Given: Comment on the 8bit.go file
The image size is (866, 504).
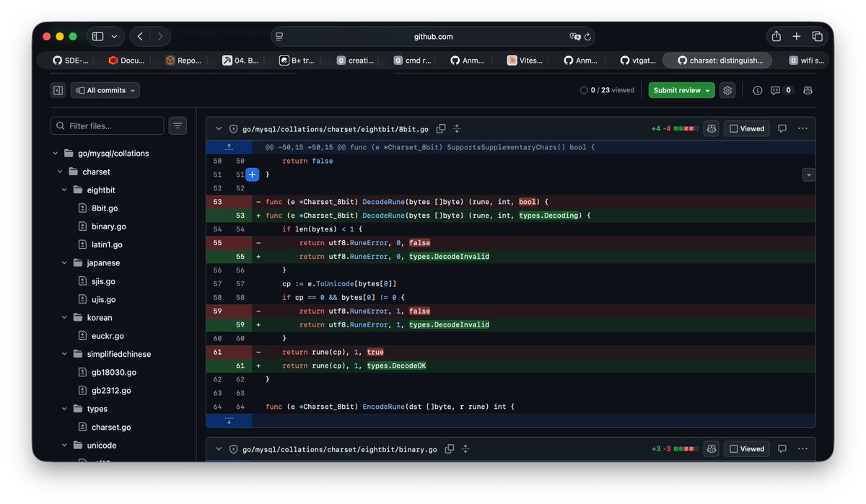Looking at the screenshot, I should click(782, 128).
